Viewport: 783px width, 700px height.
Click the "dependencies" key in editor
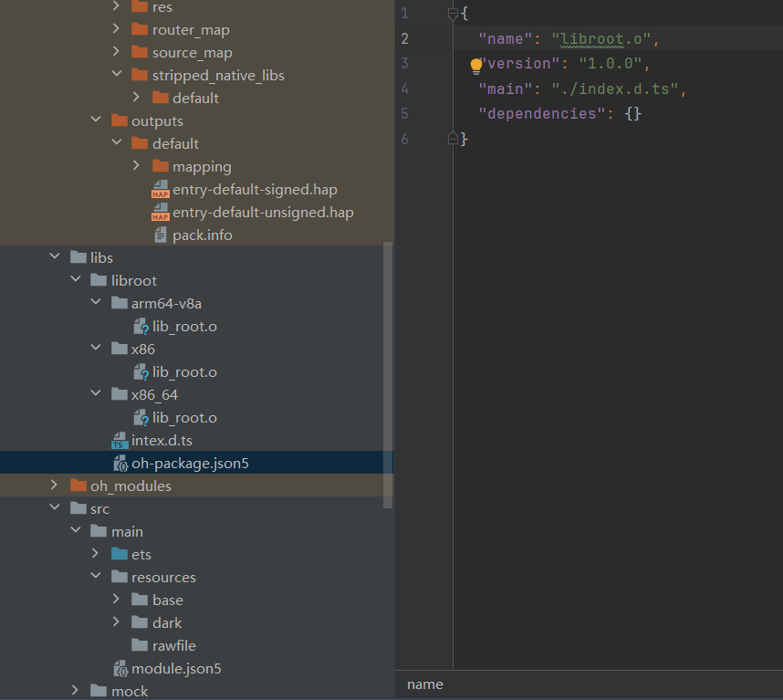click(542, 114)
